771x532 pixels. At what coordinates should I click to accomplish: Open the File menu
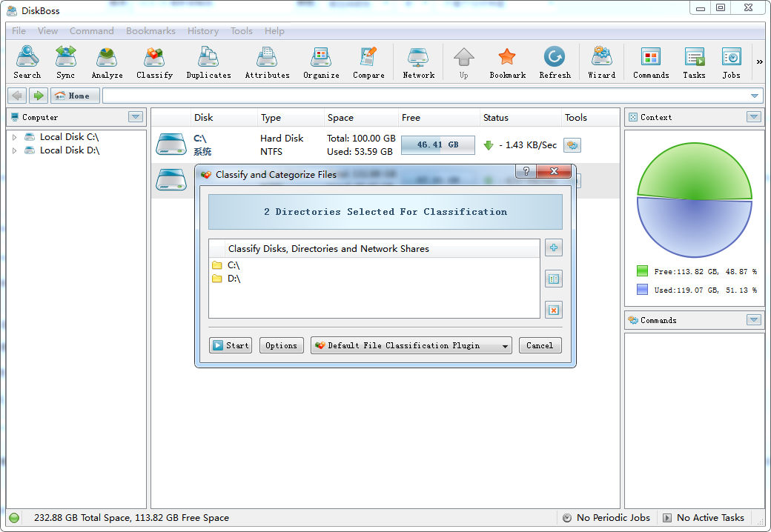19,31
